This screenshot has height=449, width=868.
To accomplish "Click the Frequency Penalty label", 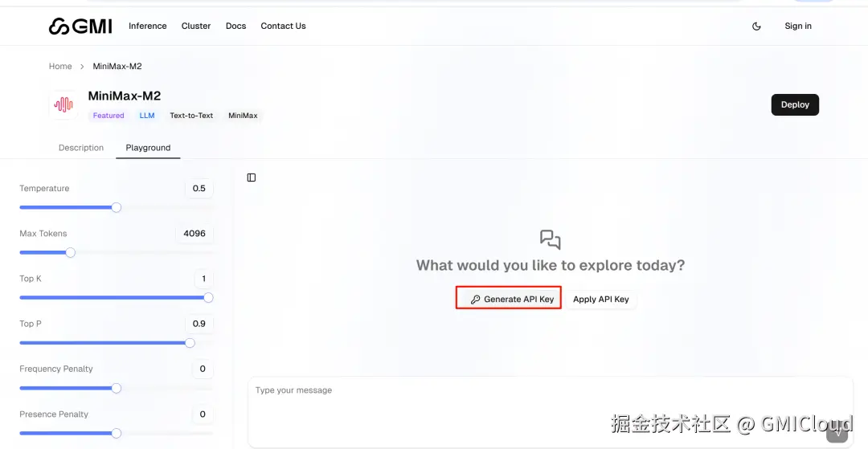I will (x=56, y=369).
